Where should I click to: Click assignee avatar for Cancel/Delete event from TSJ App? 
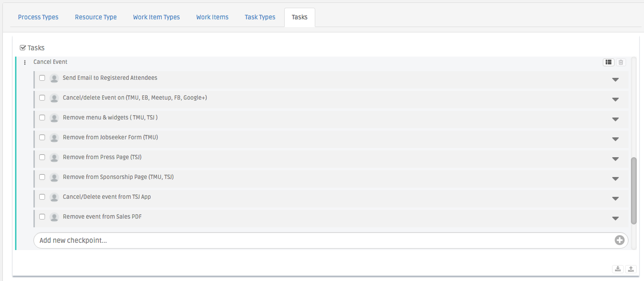[54, 197]
